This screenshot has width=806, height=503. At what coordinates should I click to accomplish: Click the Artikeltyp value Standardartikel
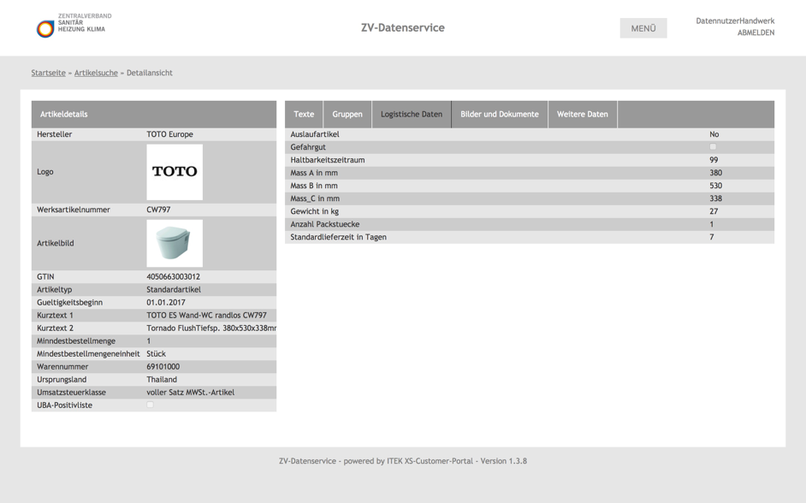click(x=174, y=289)
